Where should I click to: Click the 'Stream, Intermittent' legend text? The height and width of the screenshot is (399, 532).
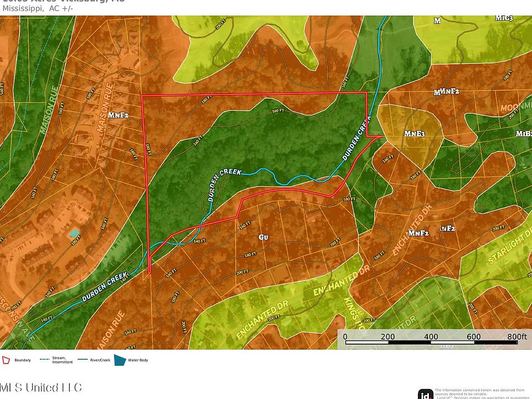point(63,361)
